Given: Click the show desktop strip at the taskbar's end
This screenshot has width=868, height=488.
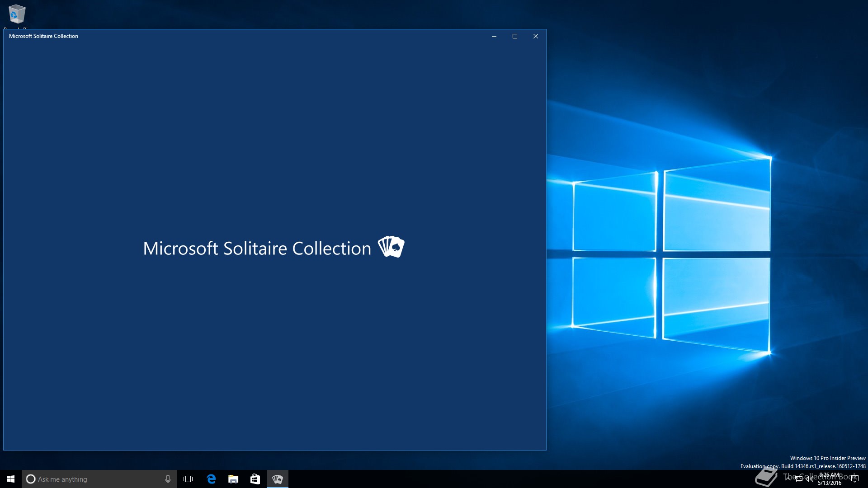Looking at the screenshot, I should pyautogui.click(x=867, y=479).
